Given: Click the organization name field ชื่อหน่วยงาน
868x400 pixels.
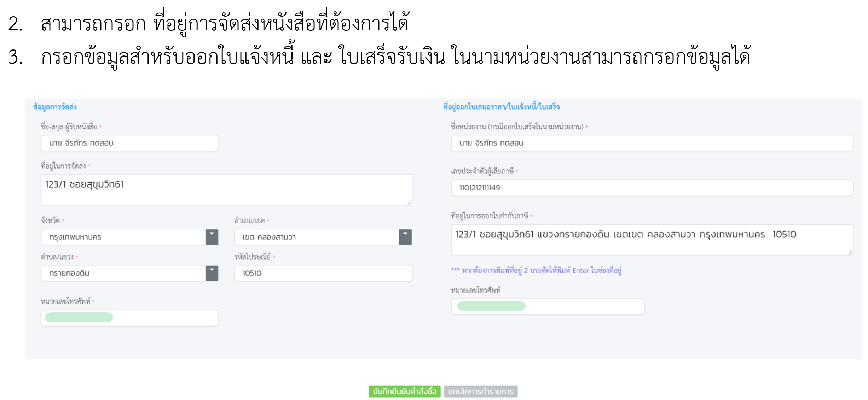Looking at the screenshot, I should (652, 143).
